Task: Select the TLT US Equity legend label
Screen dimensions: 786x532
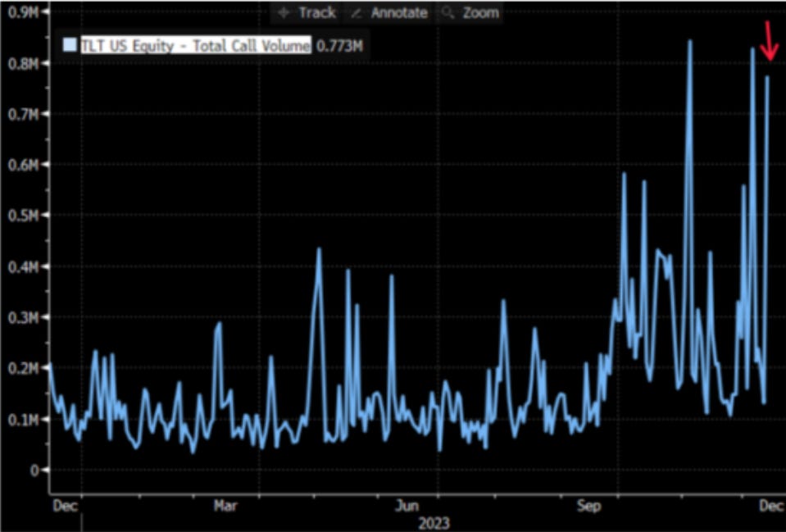Action: click(x=196, y=46)
